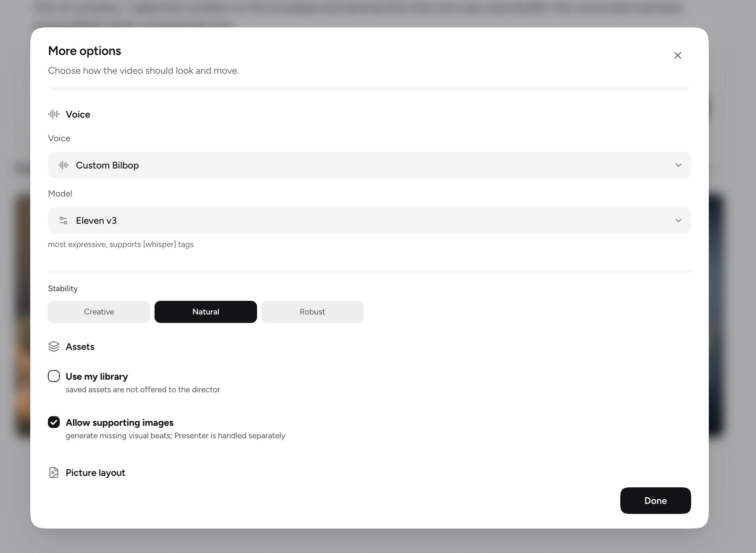Uncheck Allow supporting images
The width and height of the screenshot is (756, 553).
(x=54, y=422)
